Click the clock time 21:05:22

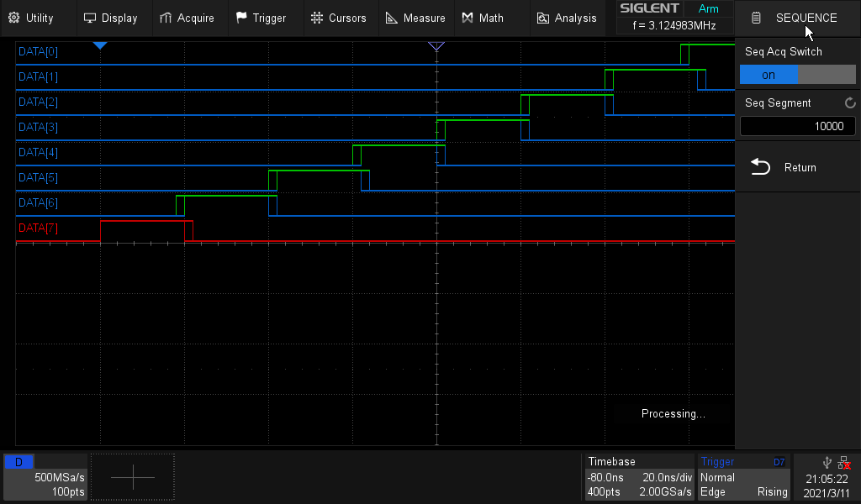[x=827, y=479]
